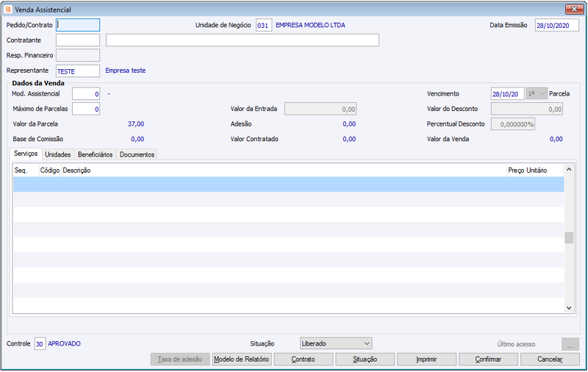Click the Mod. Assistencial field
The image size is (588, 372).
point(86,94)
